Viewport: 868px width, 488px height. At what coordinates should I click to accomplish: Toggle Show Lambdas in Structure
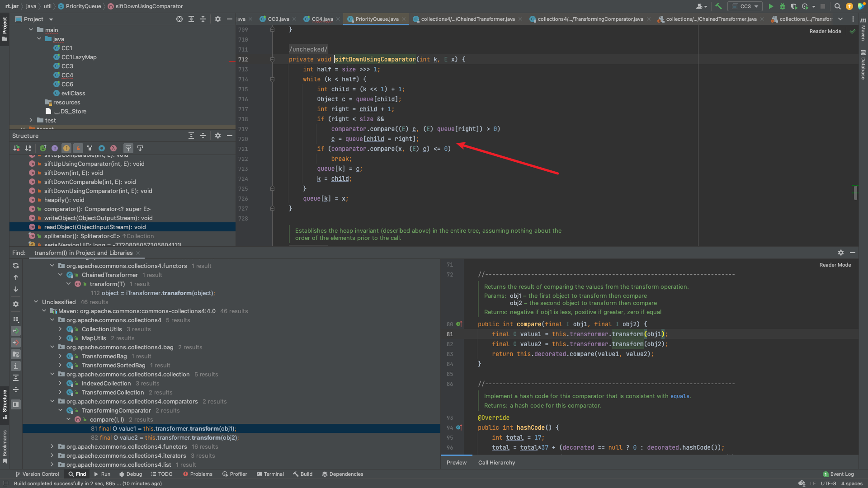113,148
